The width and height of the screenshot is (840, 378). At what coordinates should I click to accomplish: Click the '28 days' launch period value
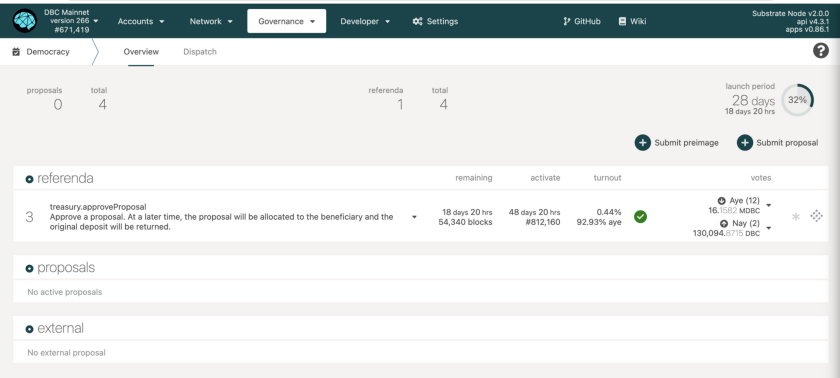(753, 101)
